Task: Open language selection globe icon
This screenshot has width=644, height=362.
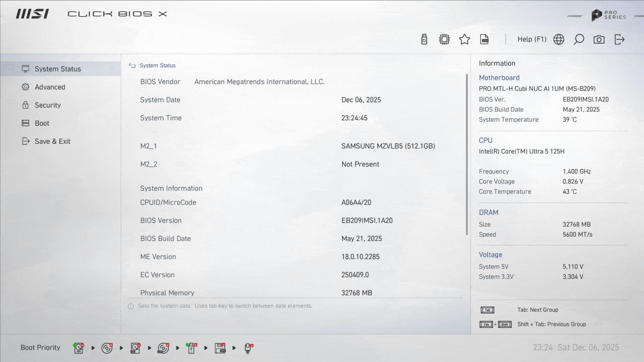Action: [558, 39]
